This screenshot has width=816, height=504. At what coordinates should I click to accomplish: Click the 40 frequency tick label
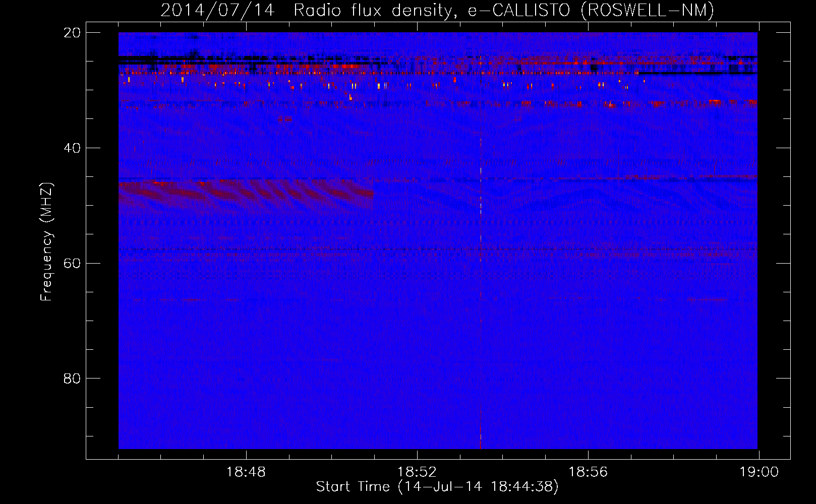(72, 148)
